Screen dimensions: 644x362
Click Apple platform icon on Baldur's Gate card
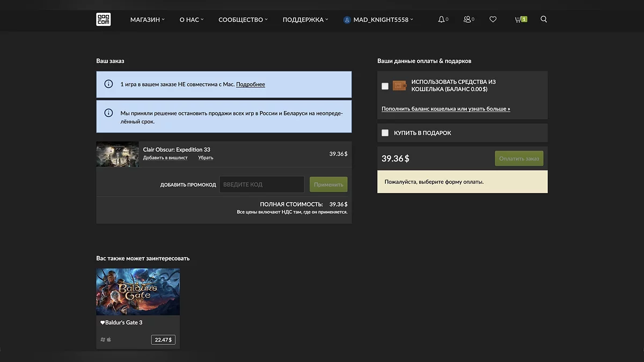[x=109, y=339]
